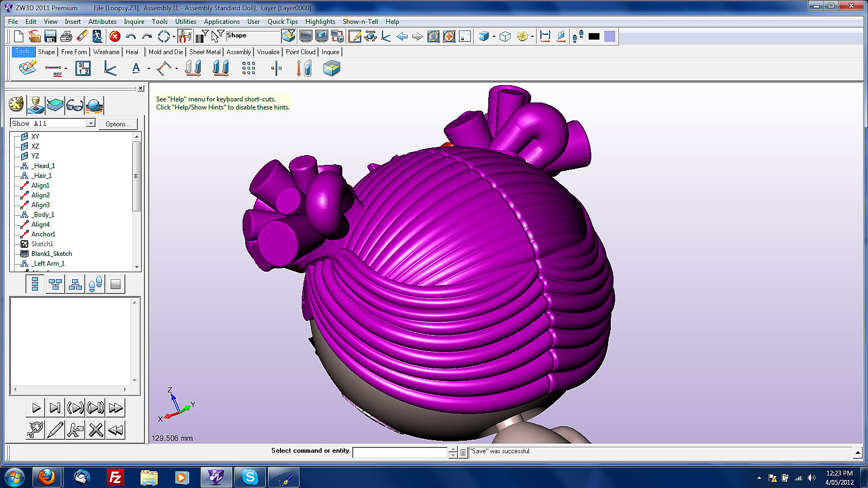Image resolution: width=868 pixels, height=488 pixels.
Task: Switch to the Sheet Metal tab
Action: tap(205, 52)
